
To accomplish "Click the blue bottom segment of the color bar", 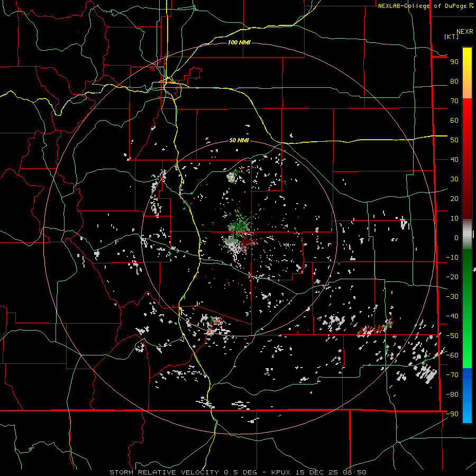I will [467, 396].
